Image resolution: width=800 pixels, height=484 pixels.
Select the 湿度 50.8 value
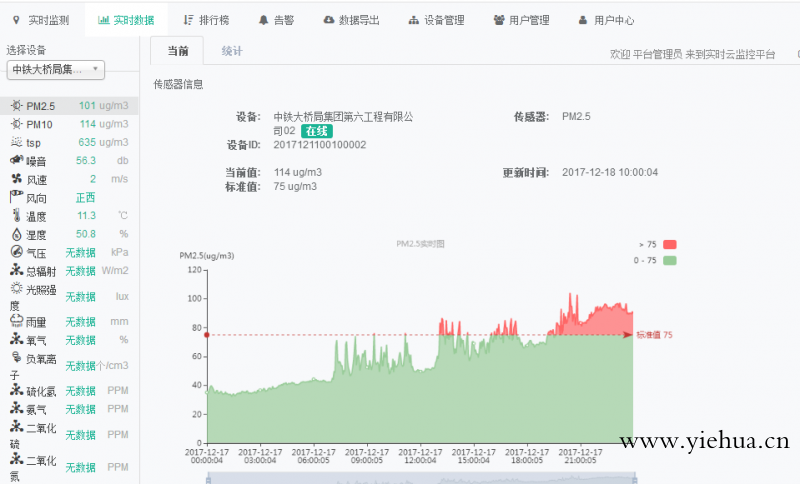click(x=86, y=234)
